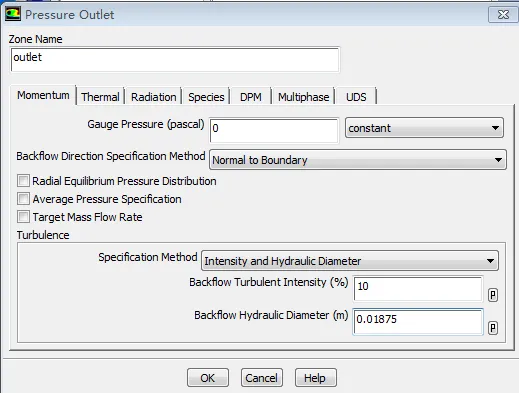Switch to the Momentum tab
This screenshot has height=393, width=519.
point(43,95)
